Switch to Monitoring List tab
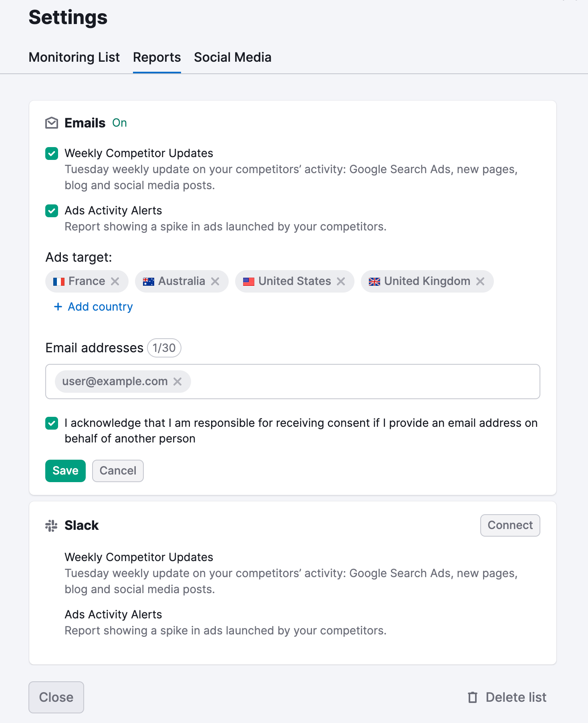This screenshot has height=723, width=588. tap(74, 57)
